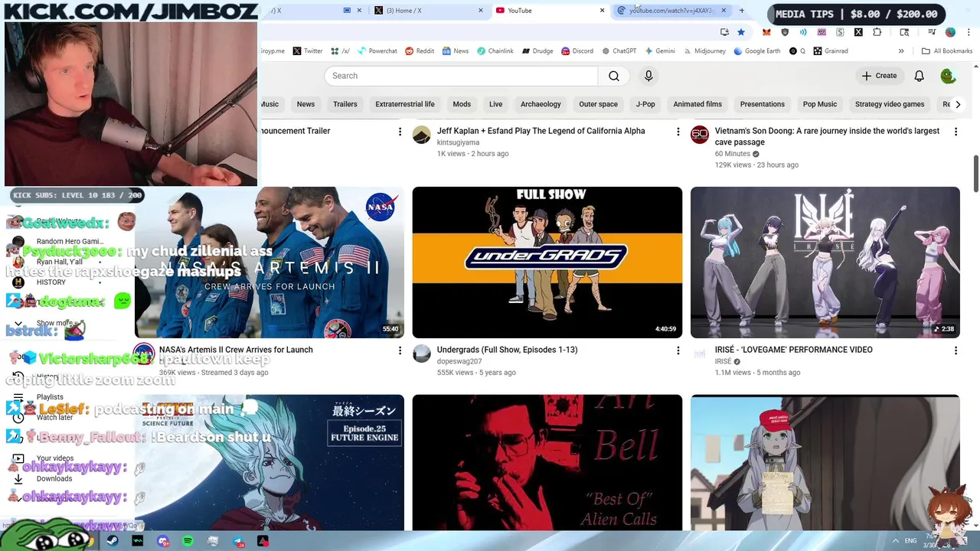Expand hidden bookmarks overflow chevron
Viewport: 980px width, 551px height.
click(x=901, y=51)
